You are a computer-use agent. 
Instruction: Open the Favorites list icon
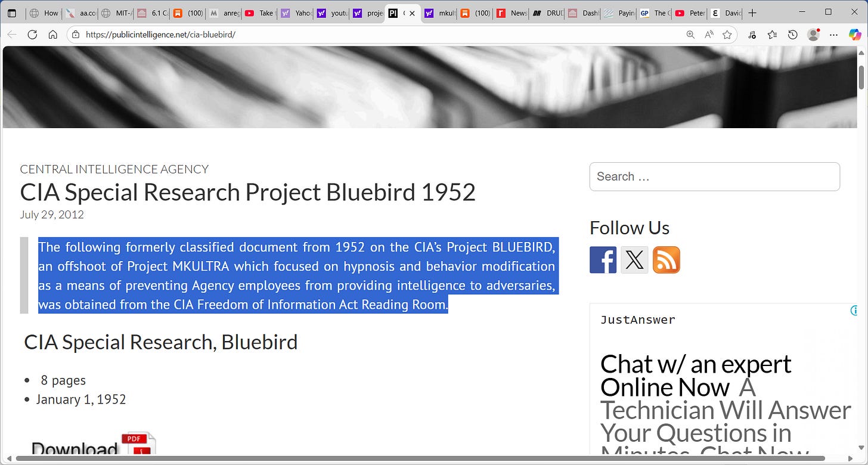(772, 35)
